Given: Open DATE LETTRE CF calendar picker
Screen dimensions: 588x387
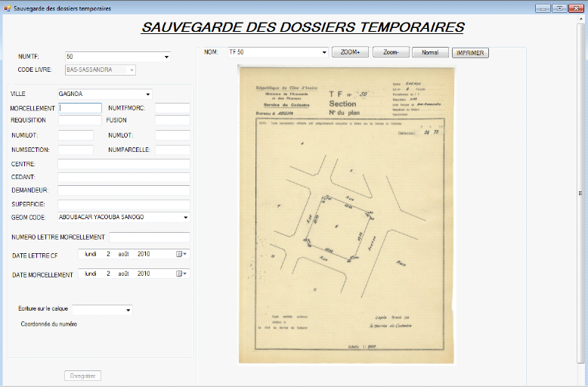Looking at the screenshot, I should pyautogui.click(x=181, y=254).
